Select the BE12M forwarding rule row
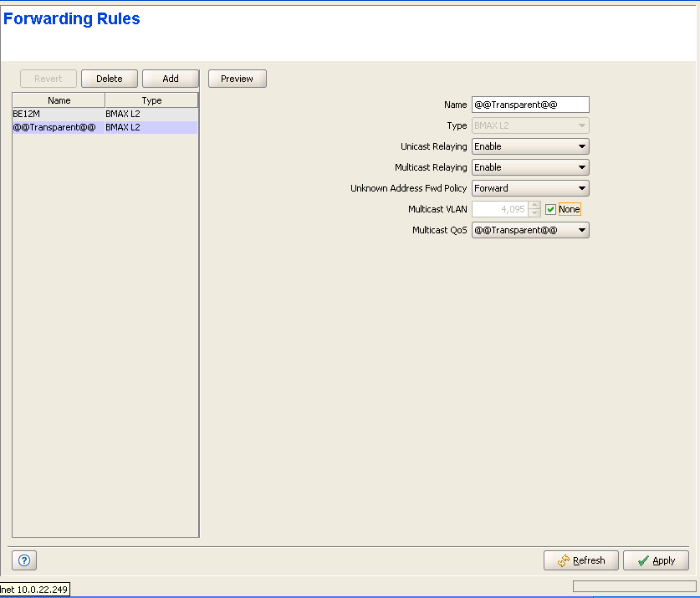 pyautogui.click(x=59, y=113)
